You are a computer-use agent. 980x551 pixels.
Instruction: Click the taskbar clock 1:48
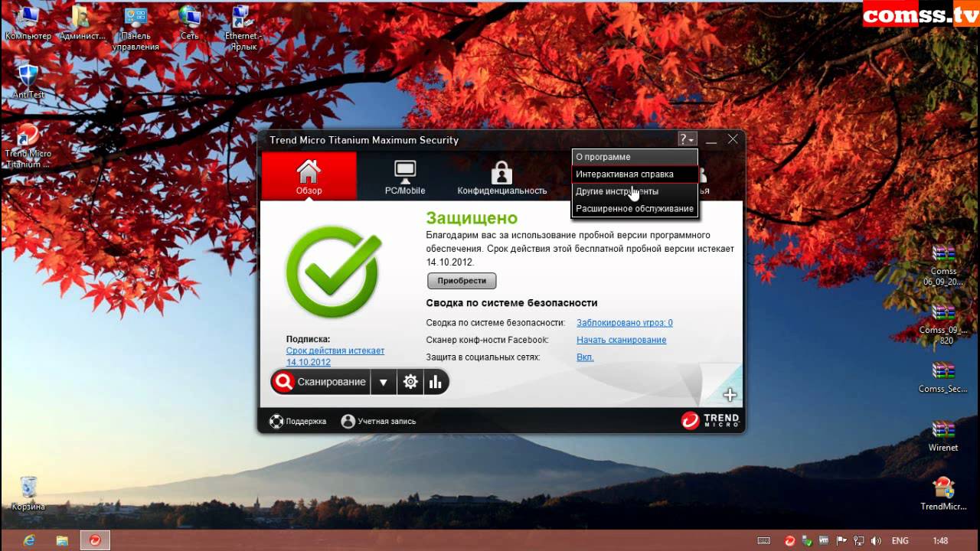[940, 540]
